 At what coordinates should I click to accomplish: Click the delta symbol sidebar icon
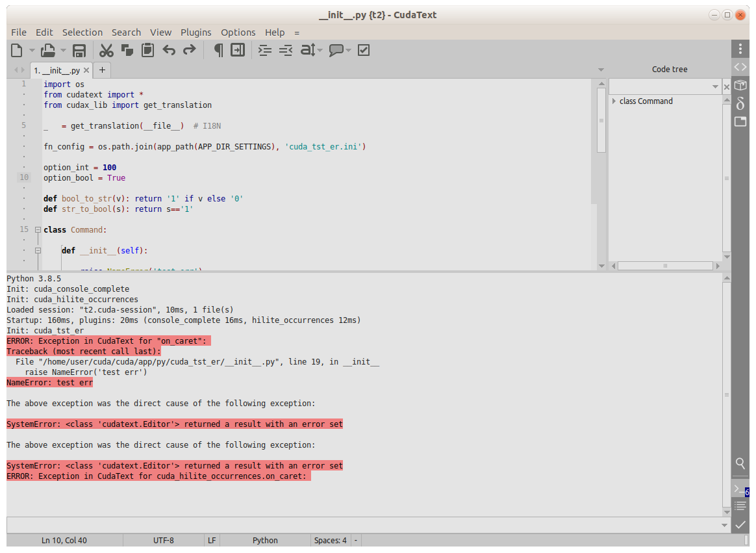tap(740, 103)
